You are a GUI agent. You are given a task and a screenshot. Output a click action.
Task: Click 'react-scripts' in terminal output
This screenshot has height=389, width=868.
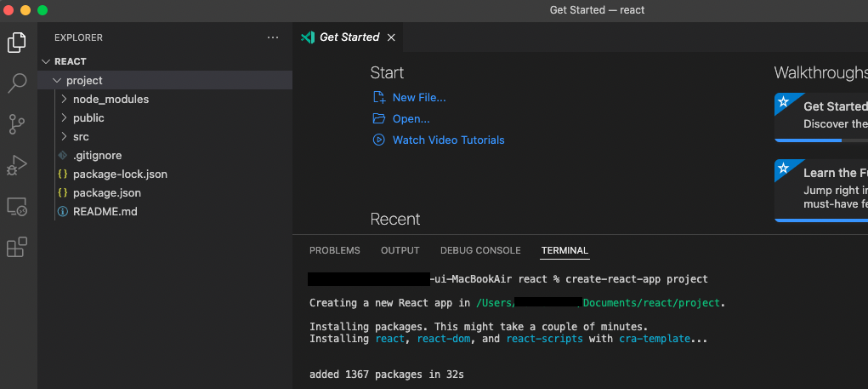click(x=544, y=339)
